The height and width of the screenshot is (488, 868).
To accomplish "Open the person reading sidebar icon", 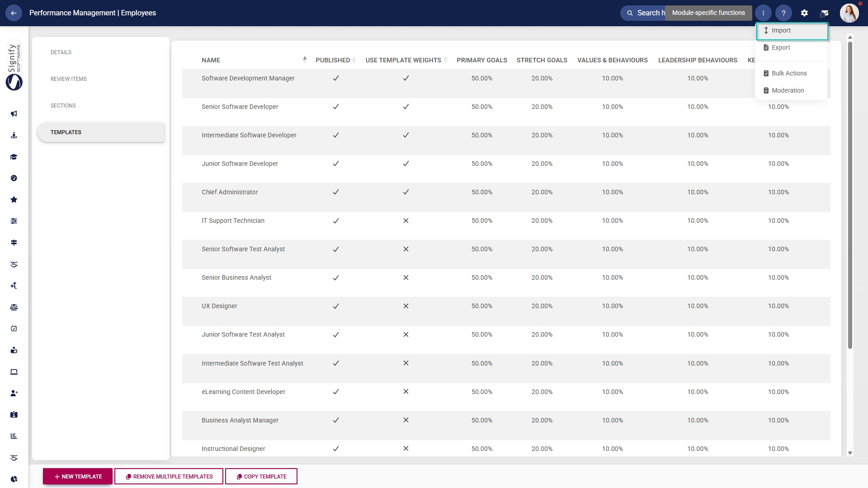I will point(14,350).
